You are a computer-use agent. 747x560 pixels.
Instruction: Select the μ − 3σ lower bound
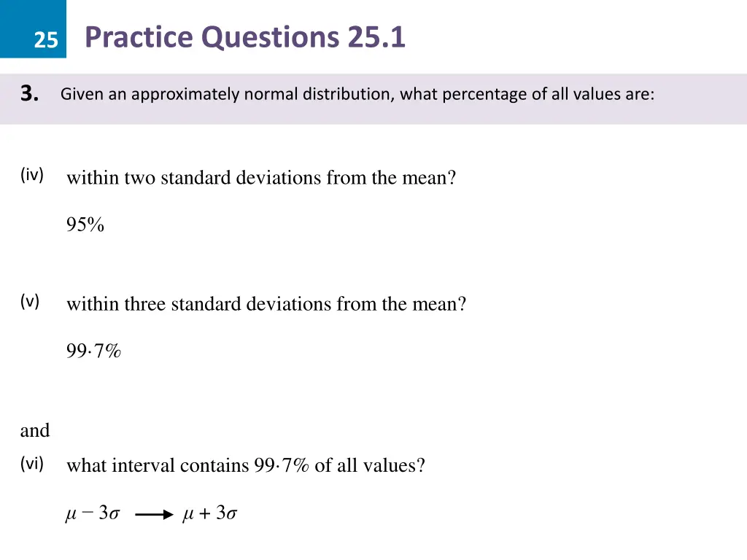92,514
